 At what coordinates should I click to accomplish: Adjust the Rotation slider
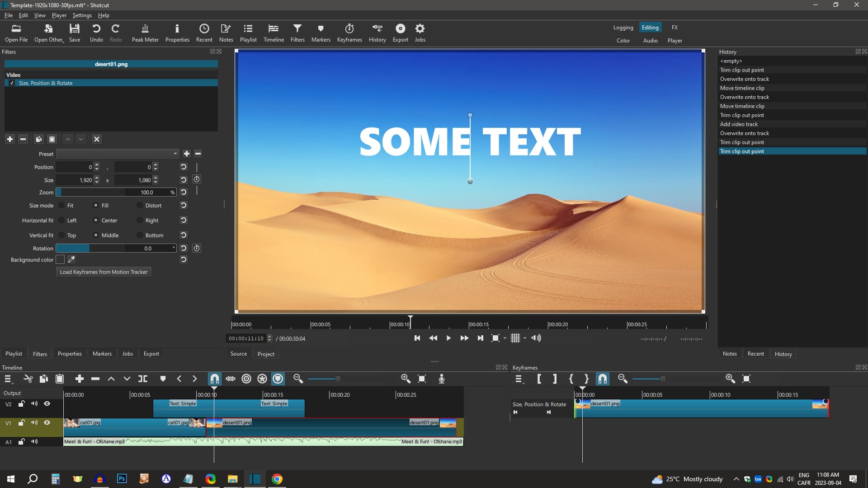tap(116, 248)
